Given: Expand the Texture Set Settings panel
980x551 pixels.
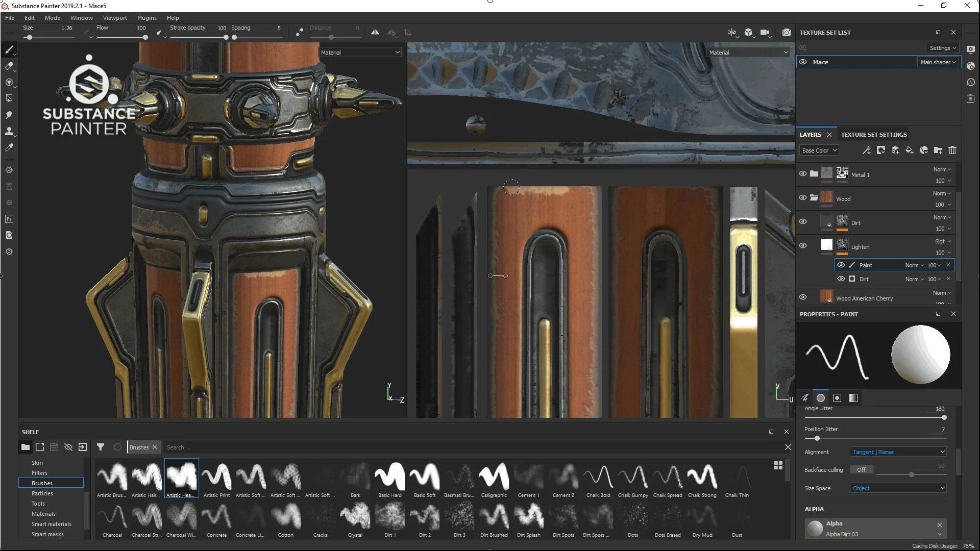Looking at the screenshot, I should (x=874, y=135).
